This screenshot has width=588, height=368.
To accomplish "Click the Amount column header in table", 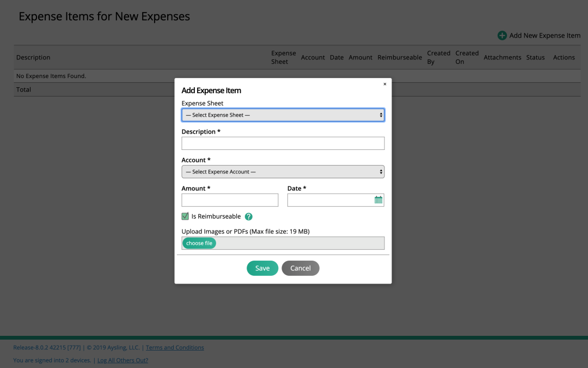I will pos(360,57).
